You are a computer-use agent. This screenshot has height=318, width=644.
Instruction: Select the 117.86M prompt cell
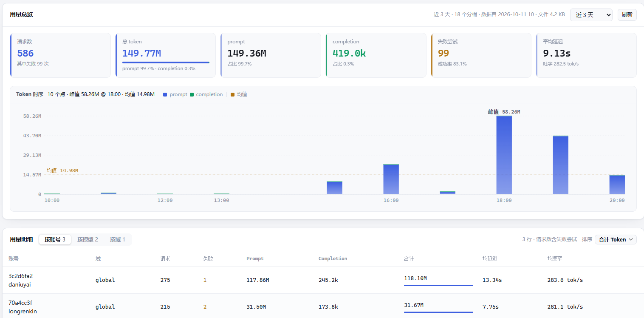point(257,280)
